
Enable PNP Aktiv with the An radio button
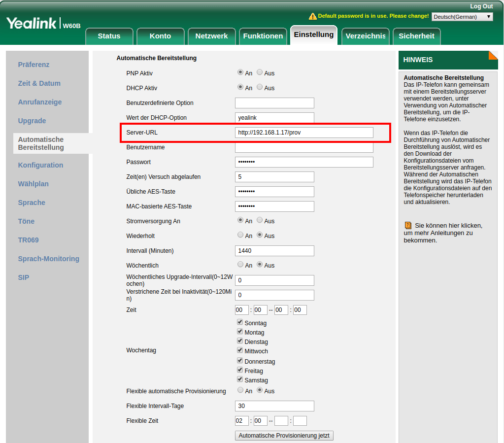tap(240, 73)
